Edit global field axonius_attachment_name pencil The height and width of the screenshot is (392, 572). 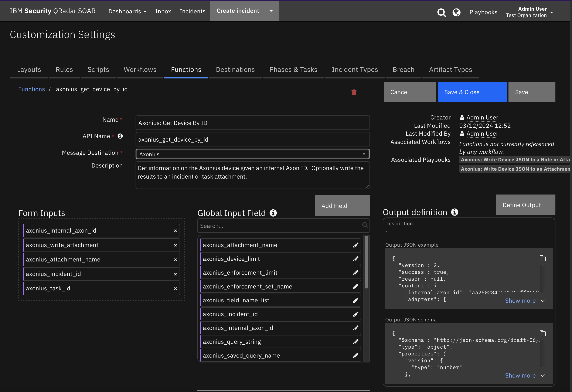[356, 245]
